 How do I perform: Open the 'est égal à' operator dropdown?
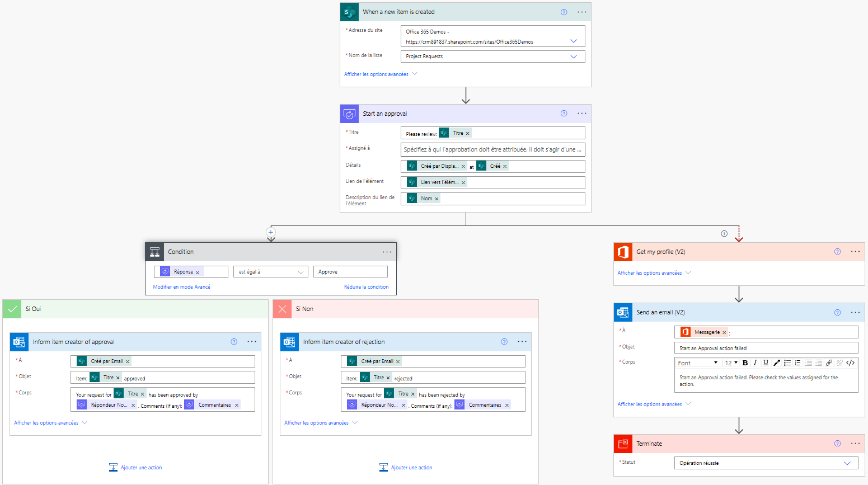click(x=271, y=272)
